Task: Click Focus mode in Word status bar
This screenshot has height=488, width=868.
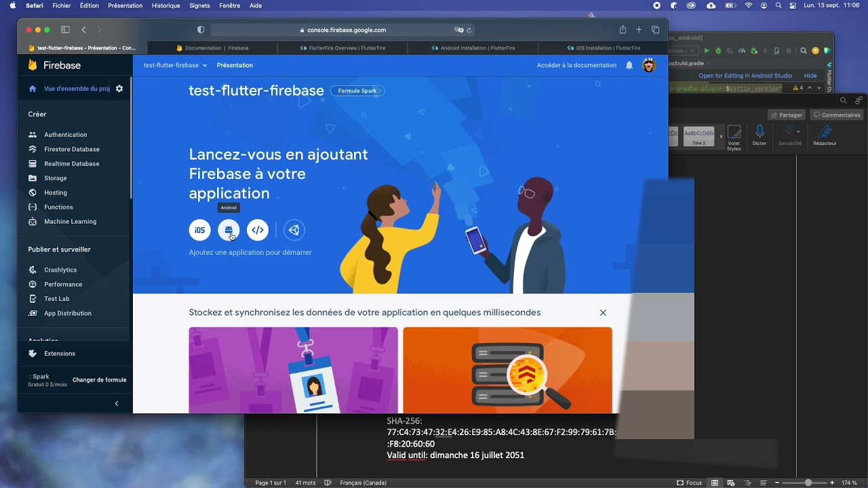Action: (690, 483)
